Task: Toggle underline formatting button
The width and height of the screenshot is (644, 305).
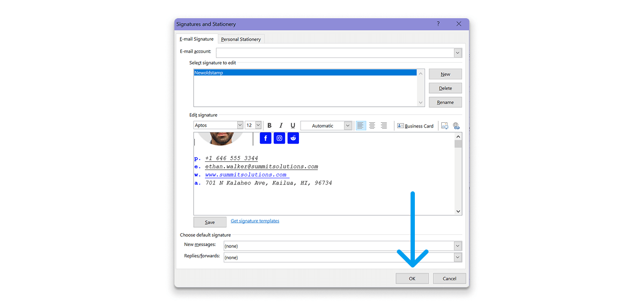Action: tap(292, 125)
